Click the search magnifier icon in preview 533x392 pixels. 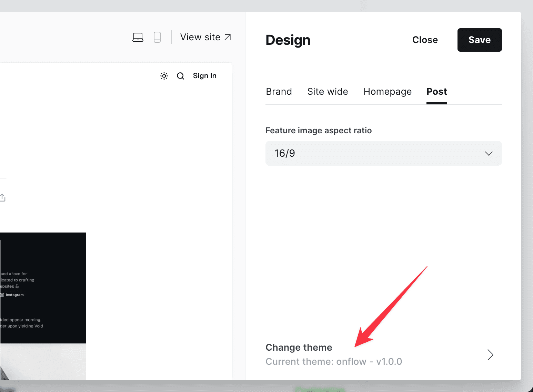pos(181,76)
